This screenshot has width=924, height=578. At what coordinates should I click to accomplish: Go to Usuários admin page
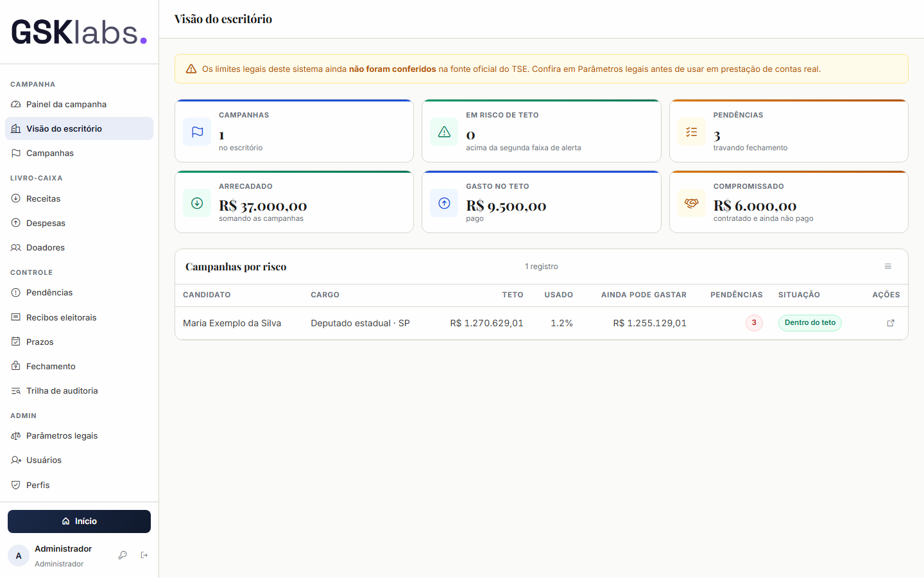(79, 460)
